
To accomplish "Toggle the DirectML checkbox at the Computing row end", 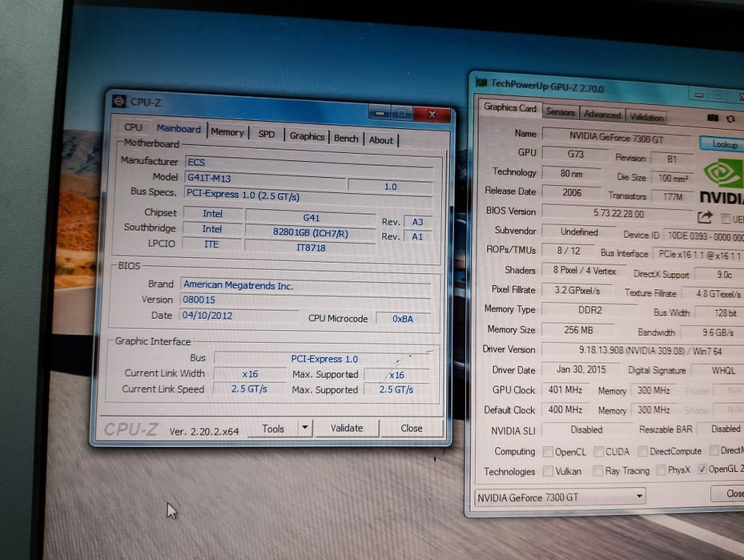I will pyautogui.click(x=713, y=449).
